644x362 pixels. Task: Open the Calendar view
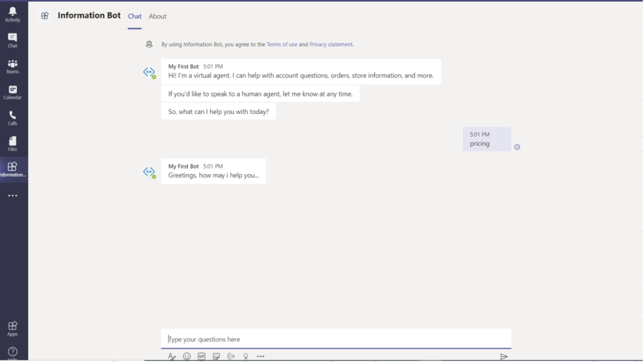click(x=13, y=92)
